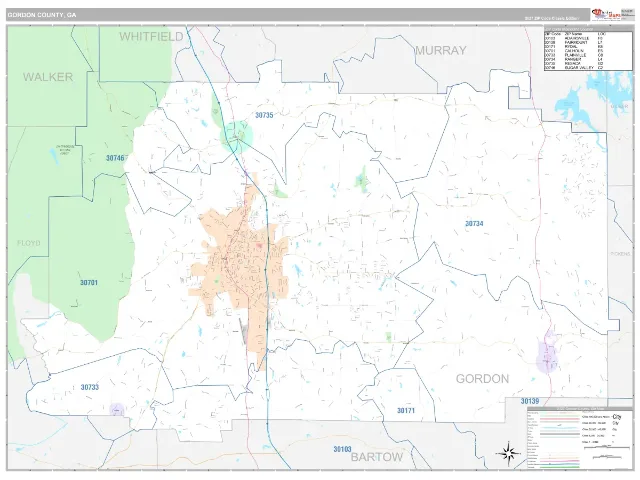Click ZIP code label 30734
640x480 pixels.
474,224
